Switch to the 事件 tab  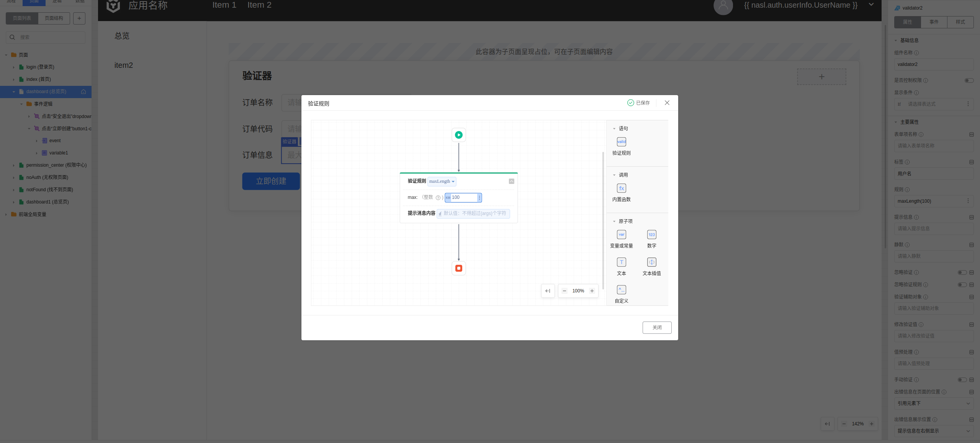click(x=934, y=22)
